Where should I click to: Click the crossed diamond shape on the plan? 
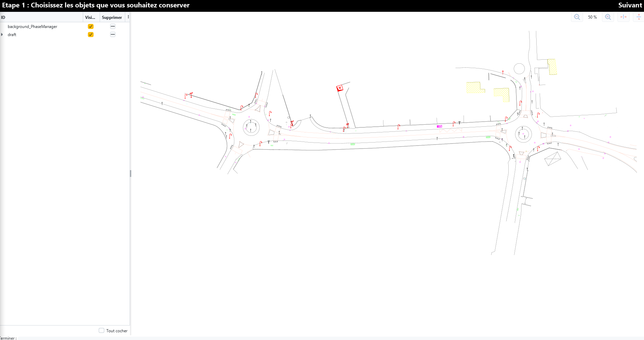tap(552, 158)
